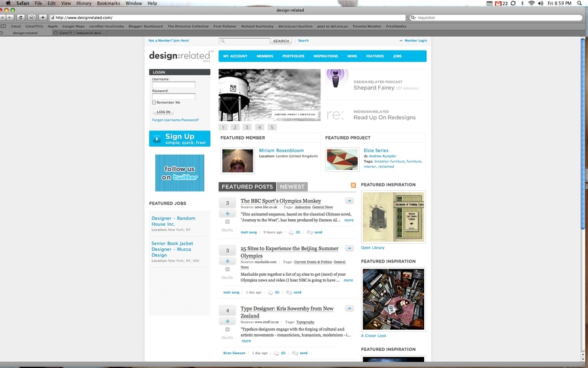Click arrow icon beside 25 Sites Beijing title

point(349,248)
